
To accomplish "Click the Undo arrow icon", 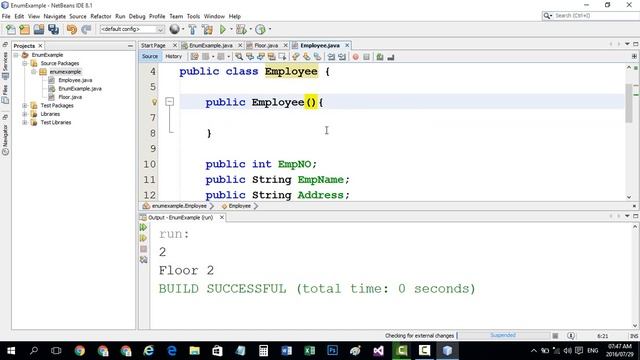I will [72, 29].
